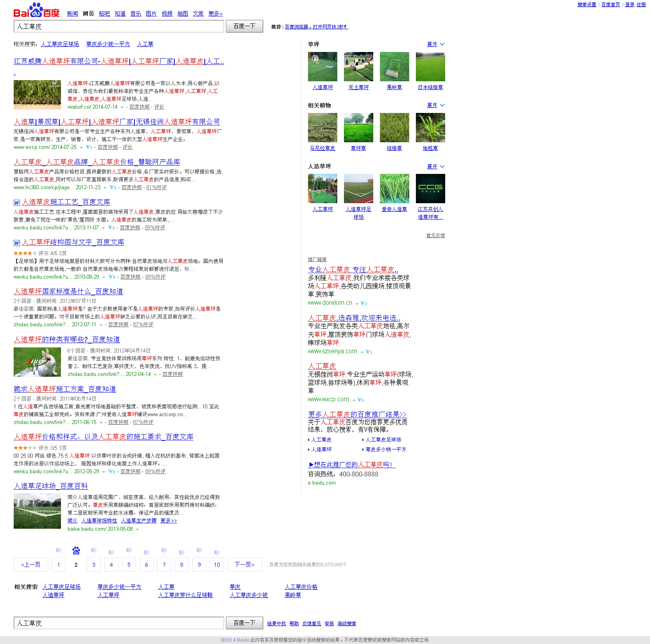Click 草皮多少钱一平方 in ad suggestions
Screen dimensions: 650x644
pyautogui.click(x=386, y=450)
